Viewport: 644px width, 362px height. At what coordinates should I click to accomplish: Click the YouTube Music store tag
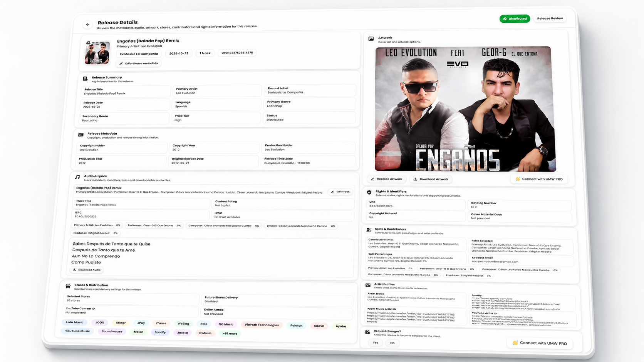coord(77,331)
